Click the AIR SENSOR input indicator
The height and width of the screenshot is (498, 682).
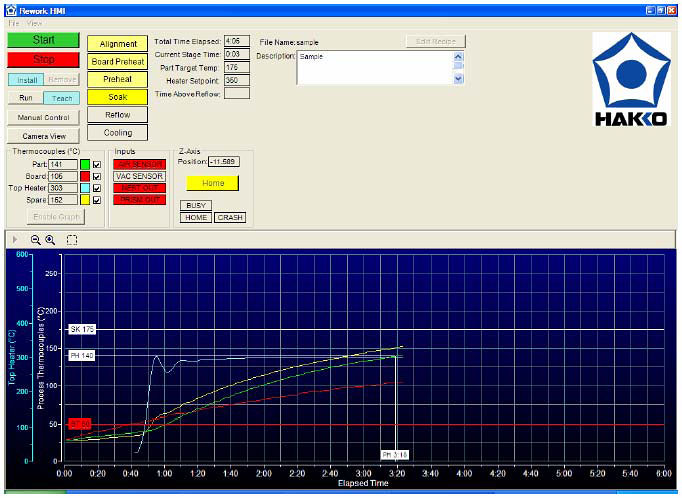[x=140, y=164]
